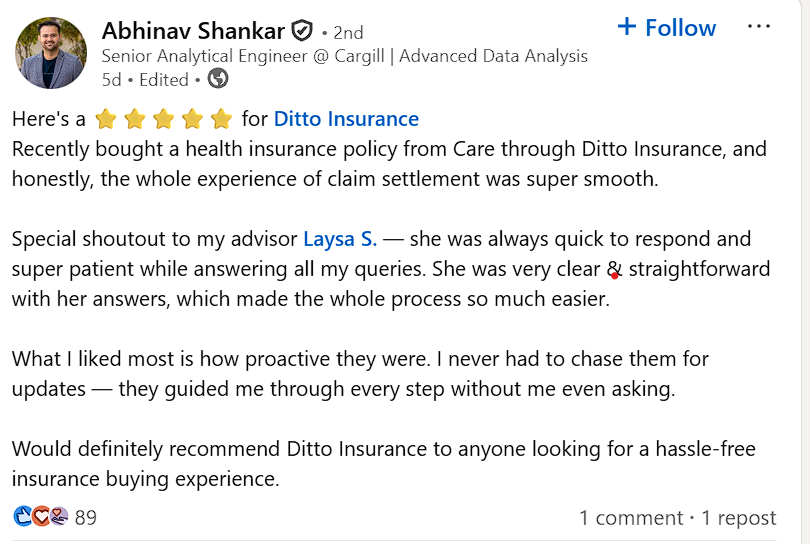The height and width of the screenshot is (544, 810).
Task: Click the 2nd connection degree label
Action: click(x=349, y=32)
